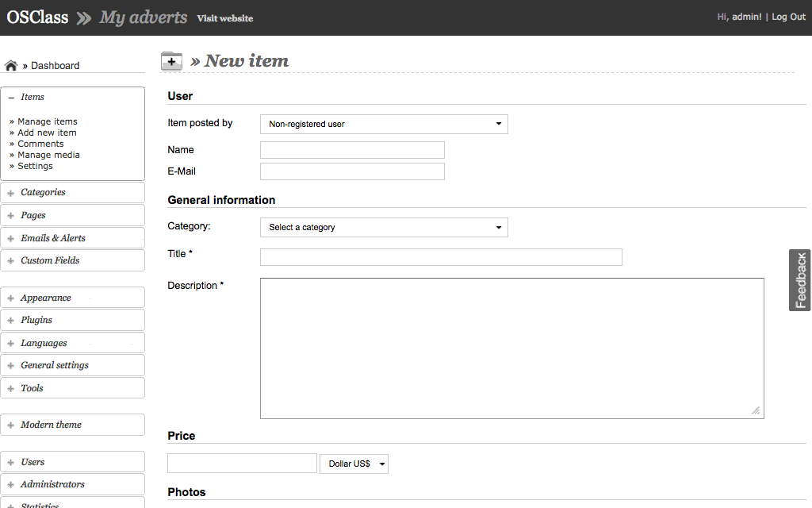Click the Description text area
This screenshot has width=812, height=508.
coord(511,348)
